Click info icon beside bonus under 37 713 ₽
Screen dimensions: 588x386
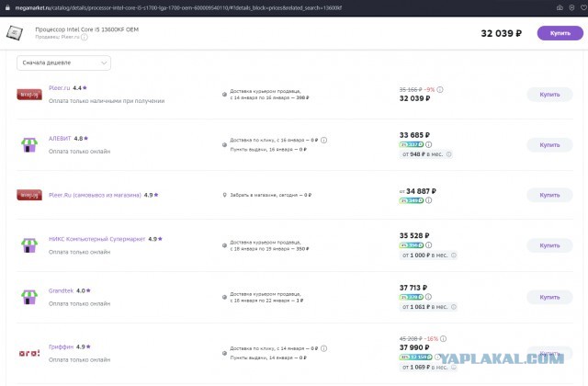[x=429, y=297]
